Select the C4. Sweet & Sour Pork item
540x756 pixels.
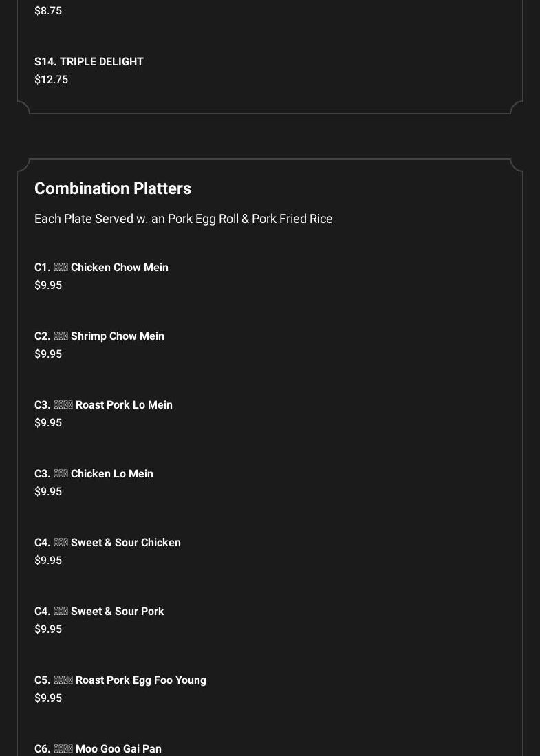pyautogui.click(x=99, y=611)
